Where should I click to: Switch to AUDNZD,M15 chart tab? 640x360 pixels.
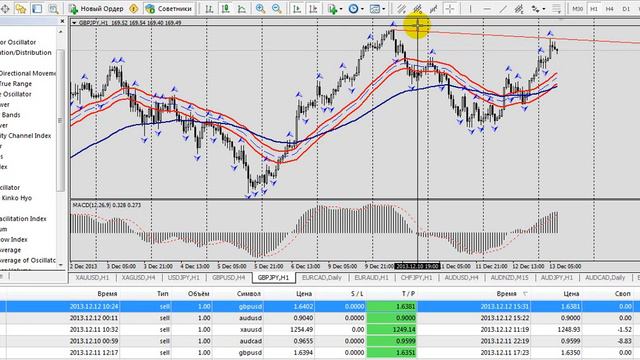point(509,278)
